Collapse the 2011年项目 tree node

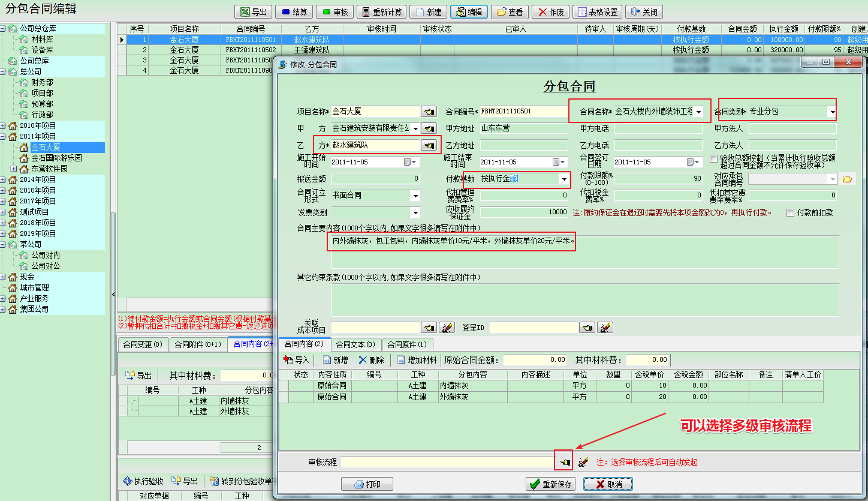(4, 136)
